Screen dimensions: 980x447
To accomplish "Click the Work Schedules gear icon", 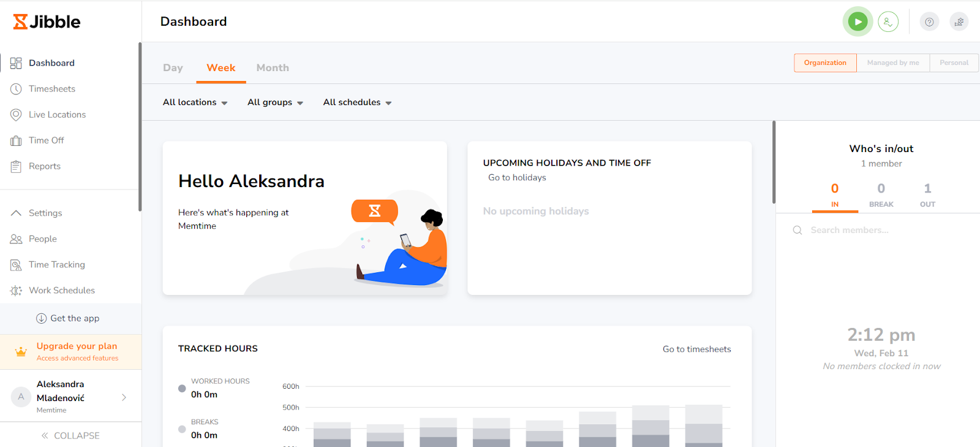I will point(16,291).
